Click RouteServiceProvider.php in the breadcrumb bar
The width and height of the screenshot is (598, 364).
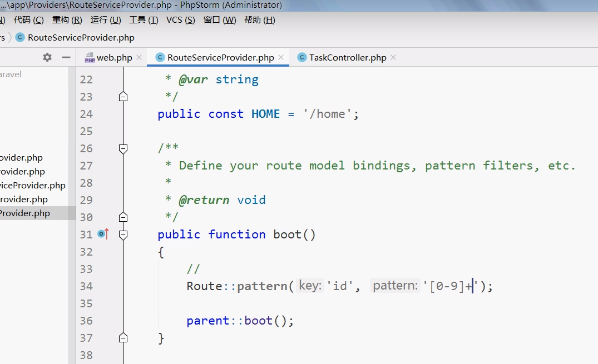(81, 38)
